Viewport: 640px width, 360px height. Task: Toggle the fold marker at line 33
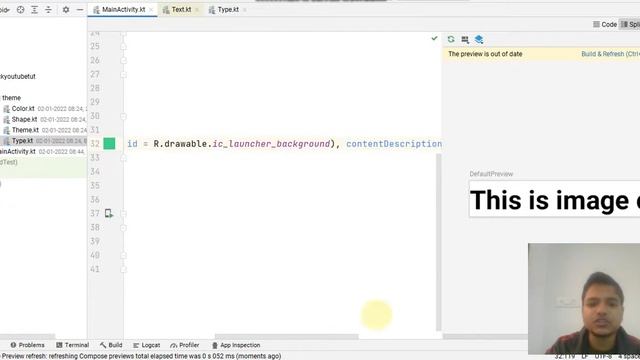(123, 158)
